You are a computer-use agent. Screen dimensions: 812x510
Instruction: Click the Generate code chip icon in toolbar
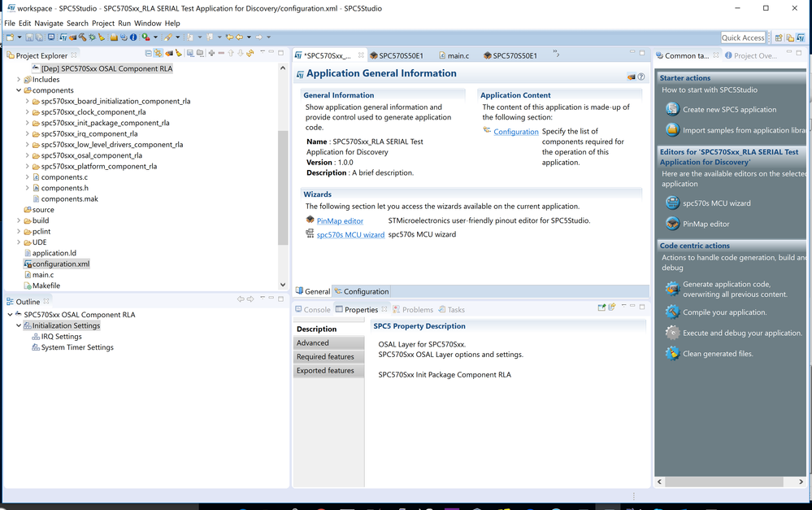tap(73, 37)
